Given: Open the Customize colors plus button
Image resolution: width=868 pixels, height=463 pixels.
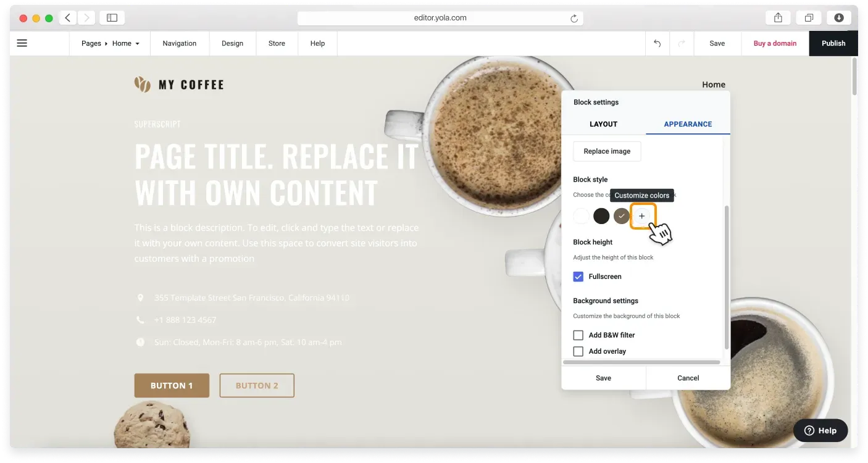Looking at the screenshot, I should [642, 216].
